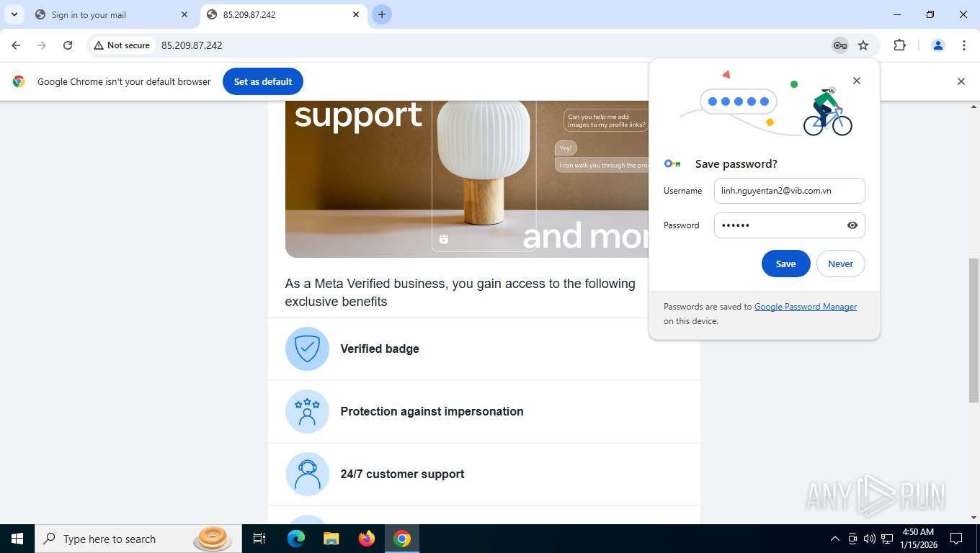Open the Chrome three-dot menu
This screenshot has height=553, width=980.
[x=964, y=45]
